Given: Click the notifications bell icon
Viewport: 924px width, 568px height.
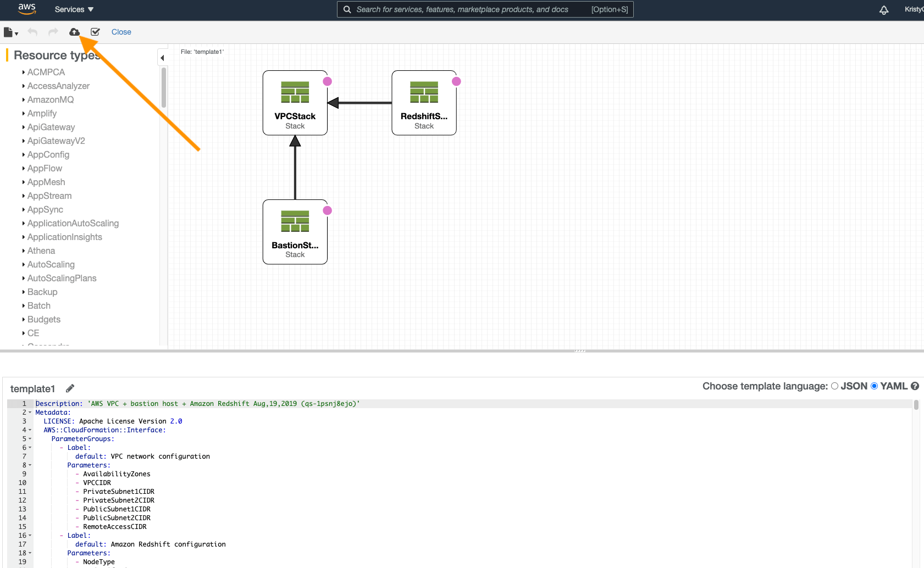Looking at the screenshot, I should 884,10.
